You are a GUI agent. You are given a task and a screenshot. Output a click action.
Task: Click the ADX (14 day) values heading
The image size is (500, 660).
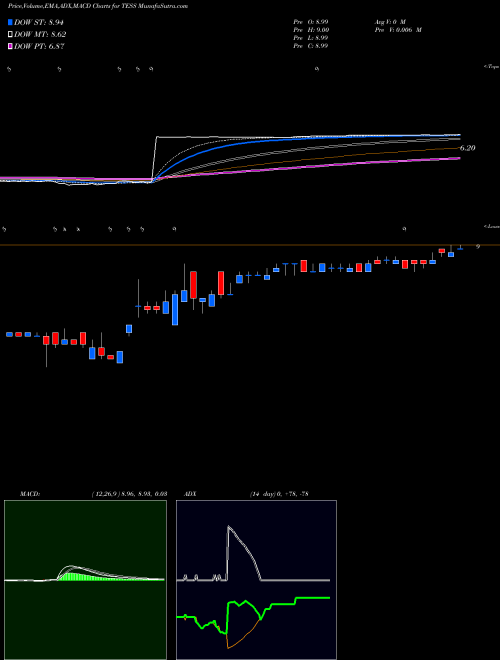[246, 493]
